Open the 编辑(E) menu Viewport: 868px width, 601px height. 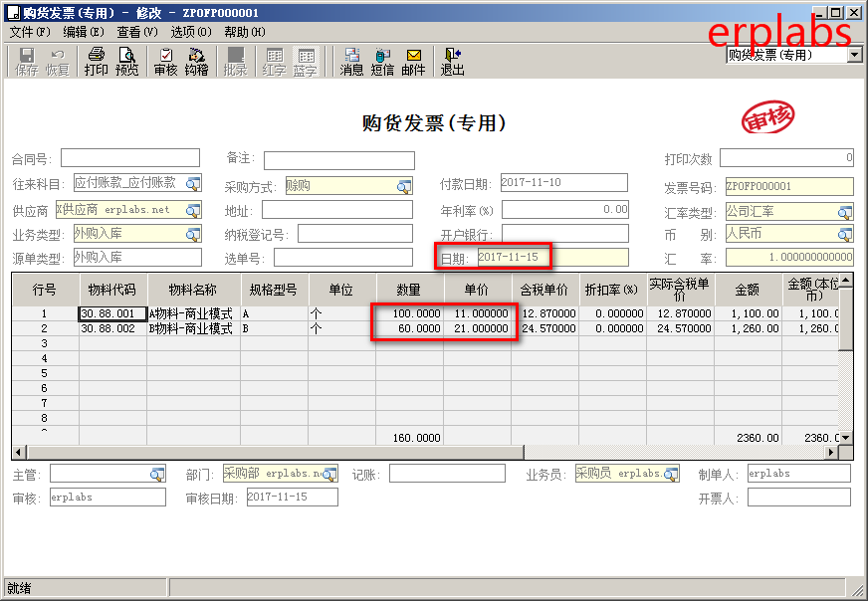click(x=84, y=32)
